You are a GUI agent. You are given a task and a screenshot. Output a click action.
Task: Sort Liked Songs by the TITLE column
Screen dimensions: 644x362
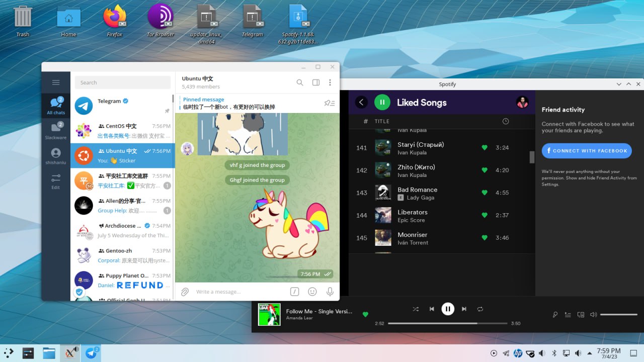pos(382,121)
